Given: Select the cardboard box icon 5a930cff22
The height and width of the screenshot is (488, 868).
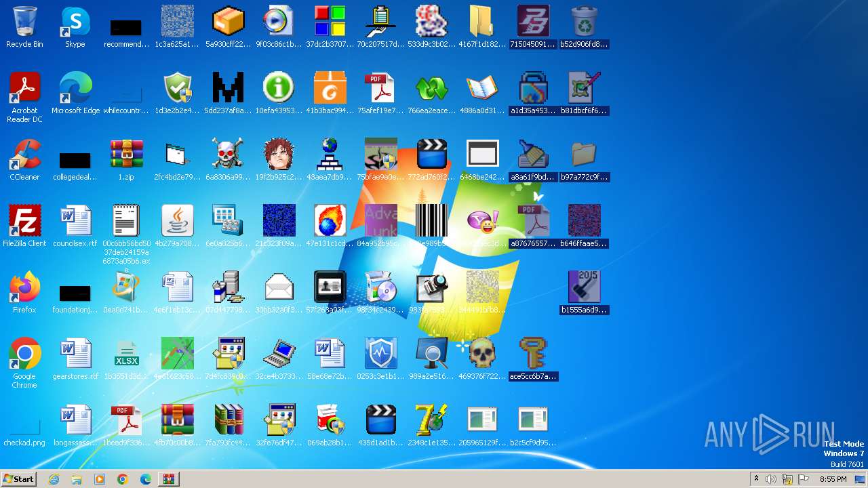Looking at the screenshot, I should click(x=228, y=27).
